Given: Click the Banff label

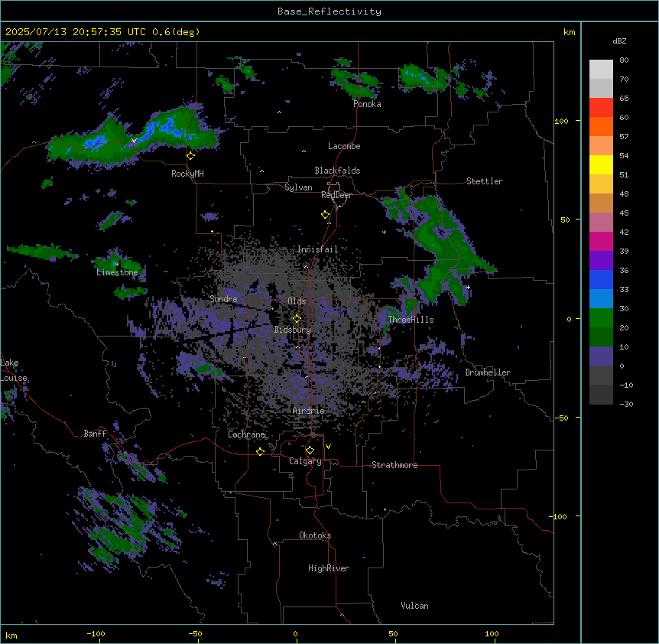Looking at the screenshot, I should (x=95, y=434).
